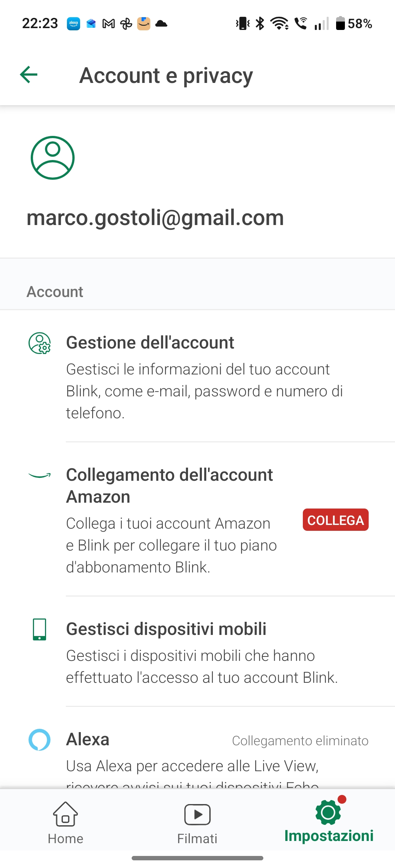The width and height of the screenshot is (395, 868).
Task: Tap the Amazon smile icon
Action: click(39, 475)
